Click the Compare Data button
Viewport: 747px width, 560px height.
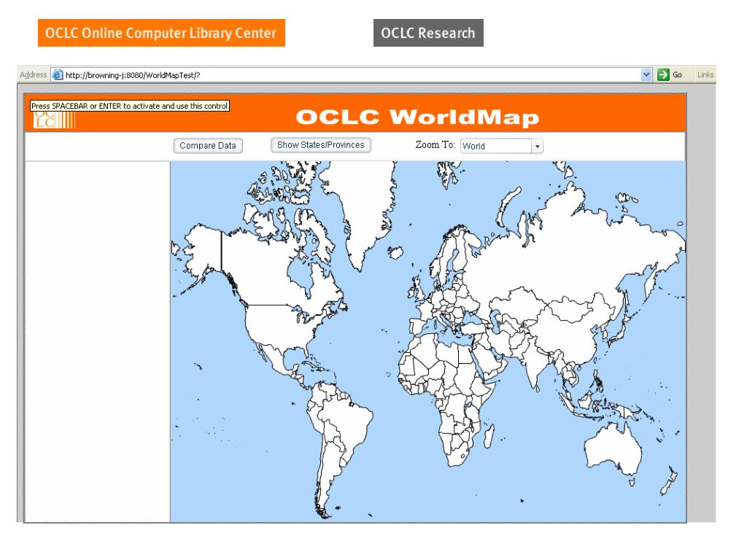(208, 146)
